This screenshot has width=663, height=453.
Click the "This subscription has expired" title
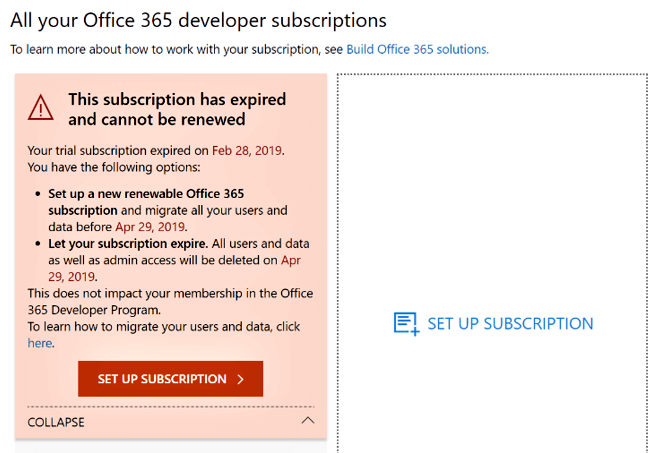(177, 100)
